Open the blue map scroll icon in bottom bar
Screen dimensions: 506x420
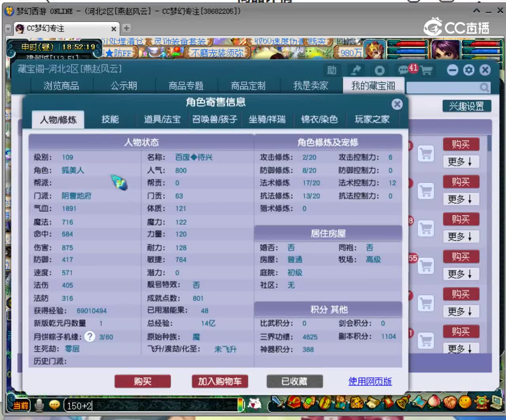pyautogui.click(x=418, y=403)
